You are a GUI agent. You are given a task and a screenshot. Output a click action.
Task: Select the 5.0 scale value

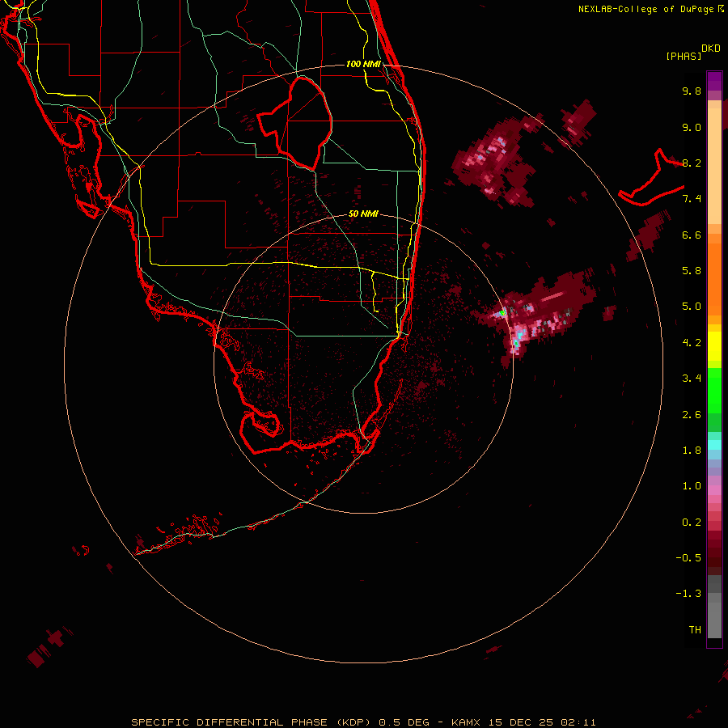(x=692, y=307)
